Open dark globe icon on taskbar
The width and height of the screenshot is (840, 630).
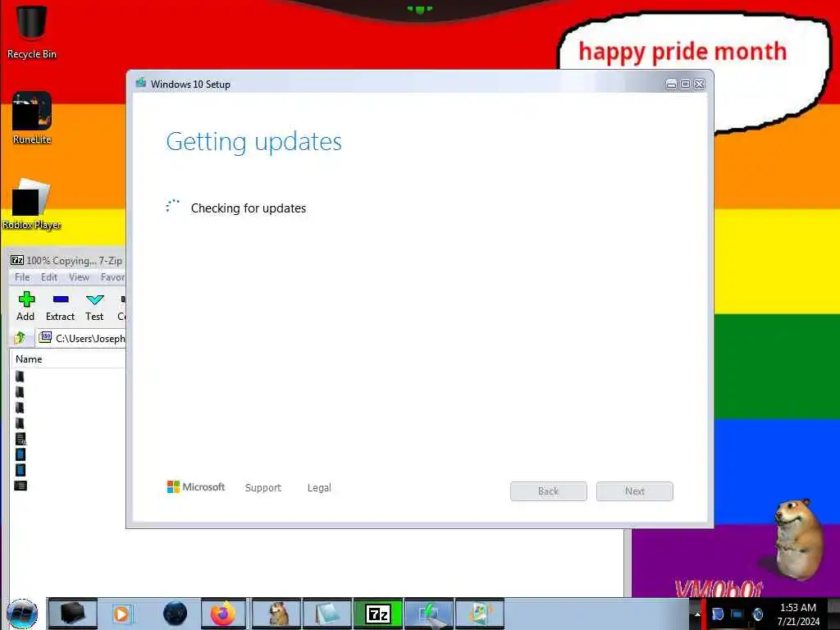(x=175, y=614)
